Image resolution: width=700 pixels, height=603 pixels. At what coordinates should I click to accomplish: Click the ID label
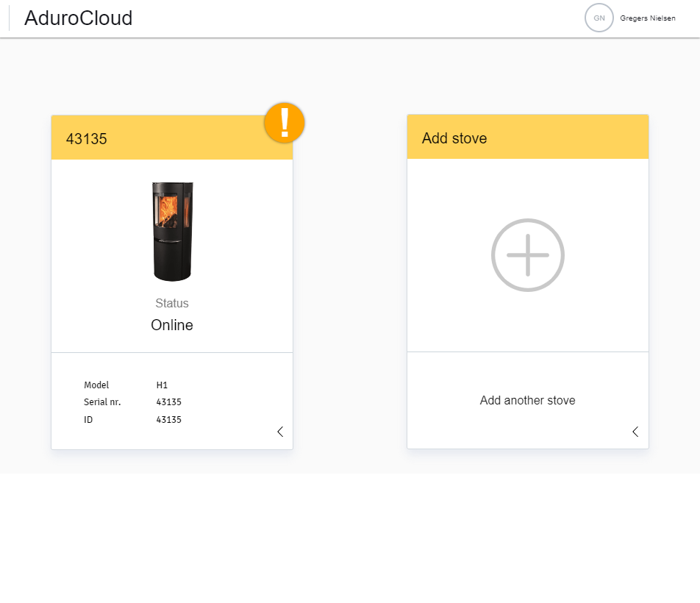[88, 420]
